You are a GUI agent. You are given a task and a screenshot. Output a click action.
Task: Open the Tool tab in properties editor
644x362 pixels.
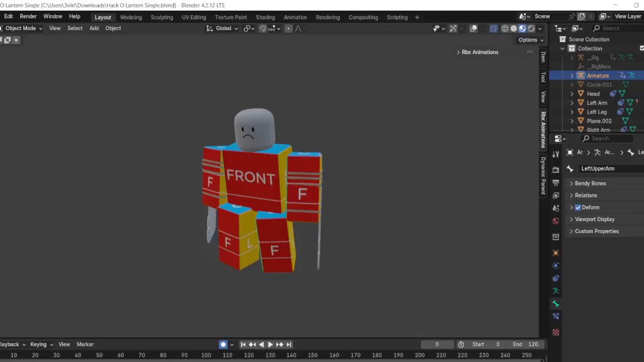click(556, 155)
